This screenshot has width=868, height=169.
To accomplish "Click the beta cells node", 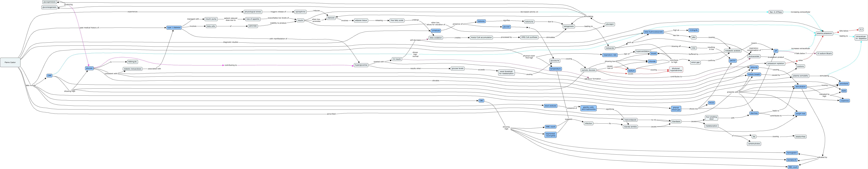I will 211,26.
